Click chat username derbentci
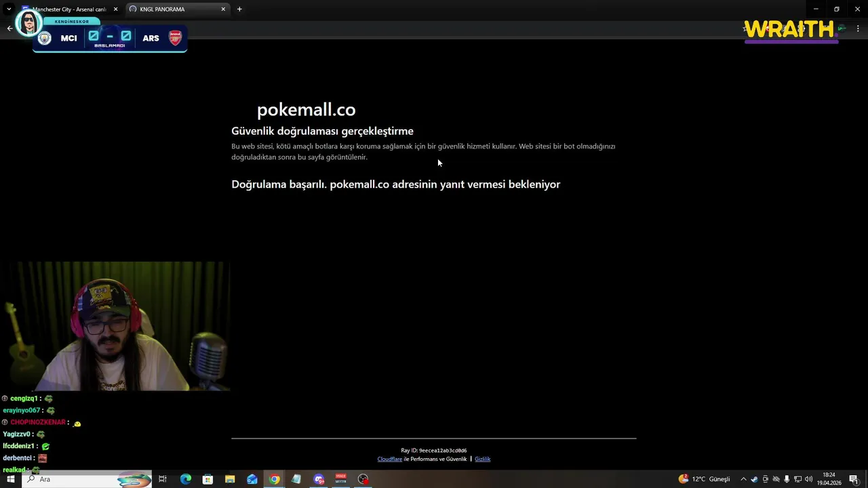This screenshot has height=488, width=868. coord(18,457)
